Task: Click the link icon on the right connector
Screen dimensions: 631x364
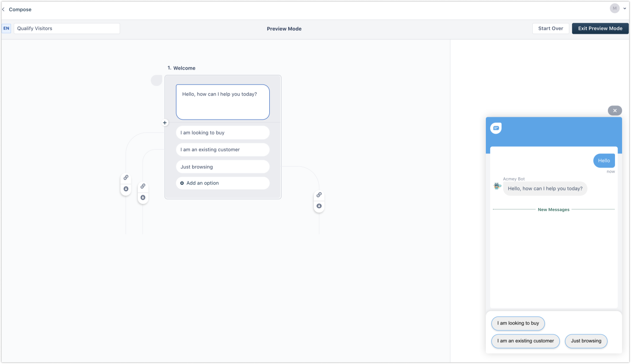Action: (319, 195)
